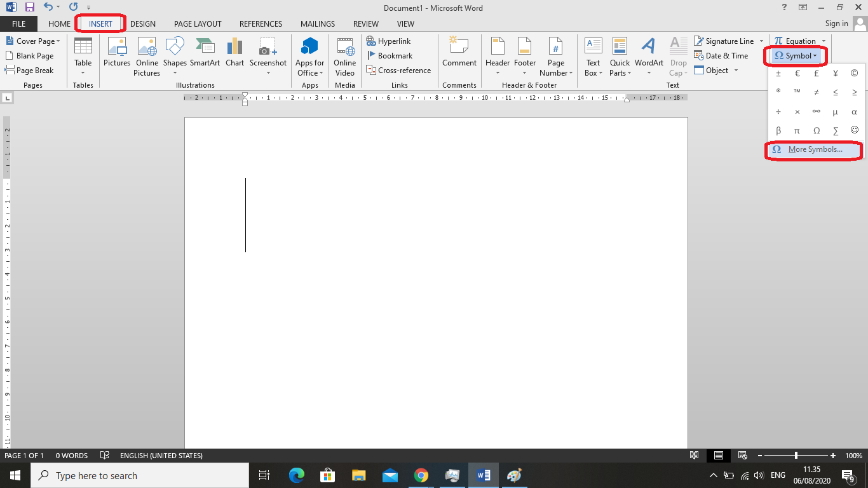The image size is (868, 488).
Task: Open the Footer options
Action: click(x=525, y=57)
